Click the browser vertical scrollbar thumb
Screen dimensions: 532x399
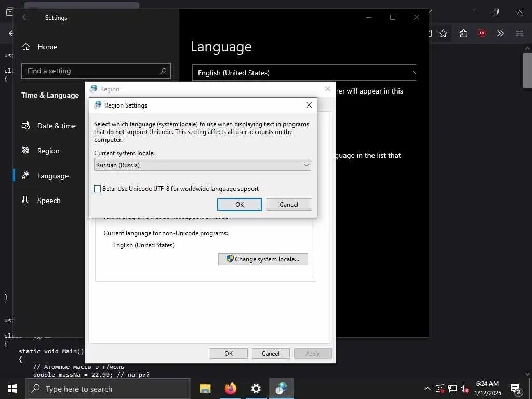pyautogui.click(x=527, y=71)
